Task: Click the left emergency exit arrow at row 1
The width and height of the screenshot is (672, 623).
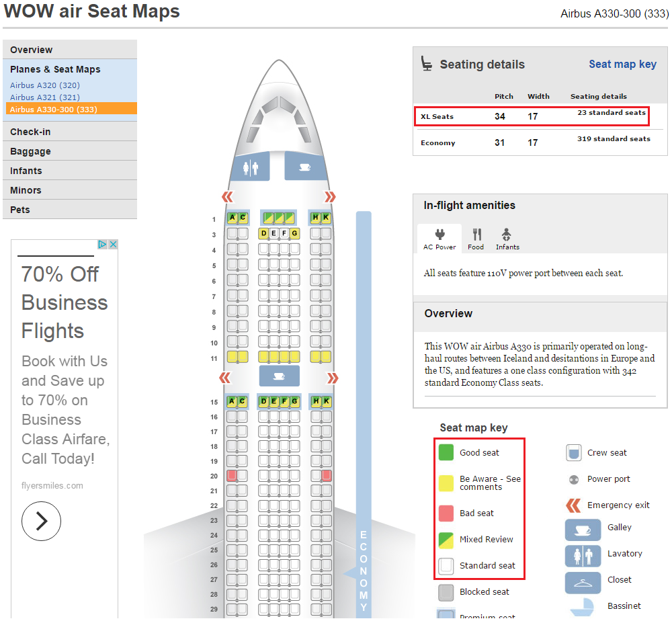Action: [227, 197]
